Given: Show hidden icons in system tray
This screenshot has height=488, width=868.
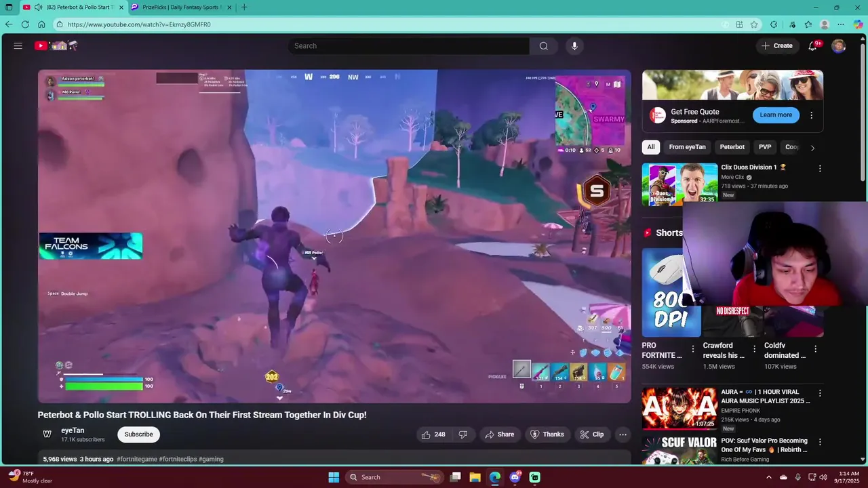Looking at the screenshot, I should [x=768, y=477].
